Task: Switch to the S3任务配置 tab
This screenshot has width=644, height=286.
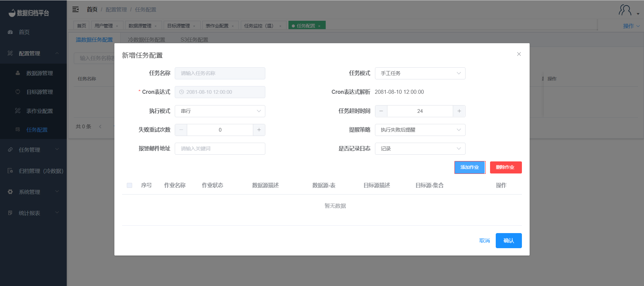Action: (194, 40)
